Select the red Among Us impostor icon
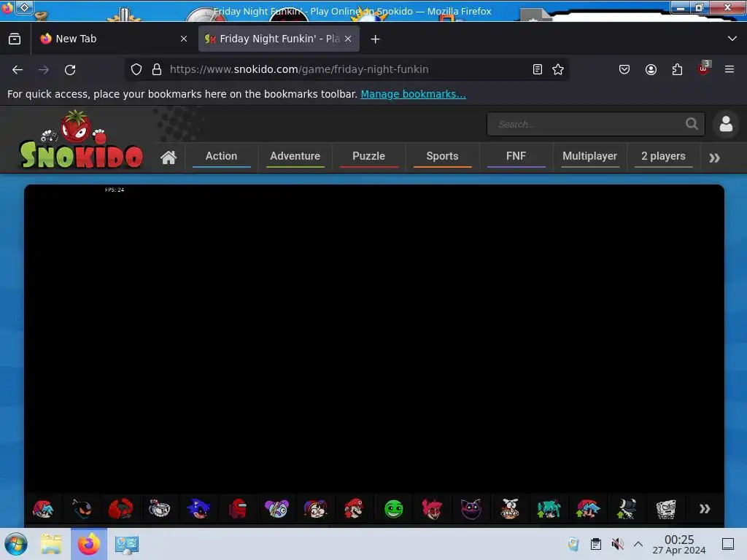 (238, 508)
